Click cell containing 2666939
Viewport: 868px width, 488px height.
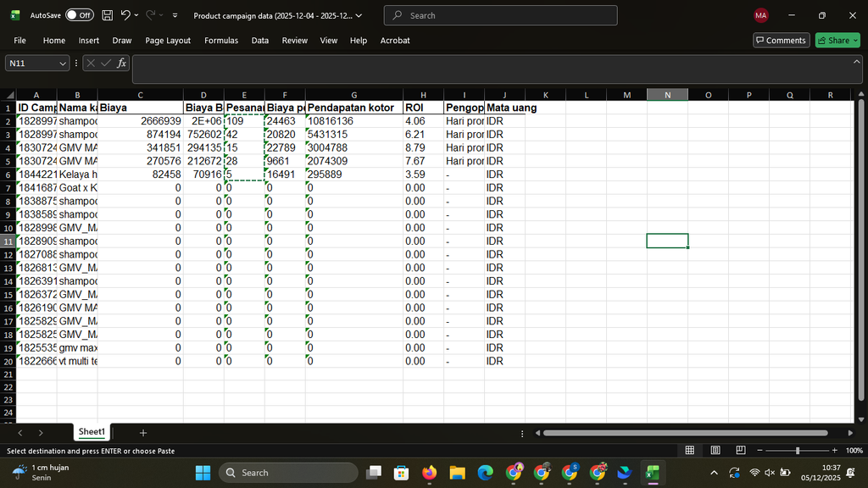click(140, 121)
